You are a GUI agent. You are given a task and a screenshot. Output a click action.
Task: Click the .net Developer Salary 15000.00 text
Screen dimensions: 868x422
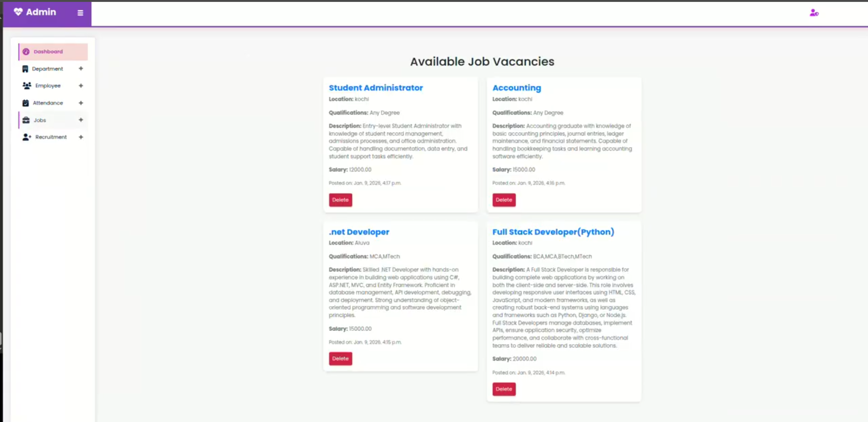tap(350, 329)
